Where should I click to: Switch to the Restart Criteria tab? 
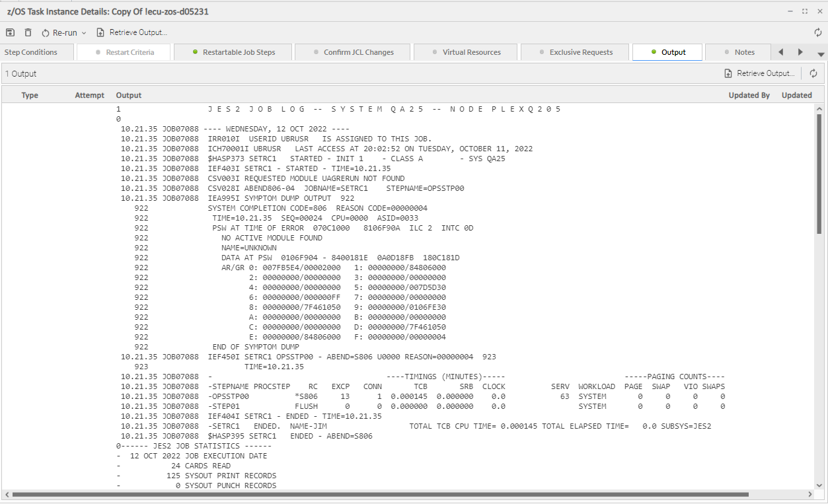(124, 52)
